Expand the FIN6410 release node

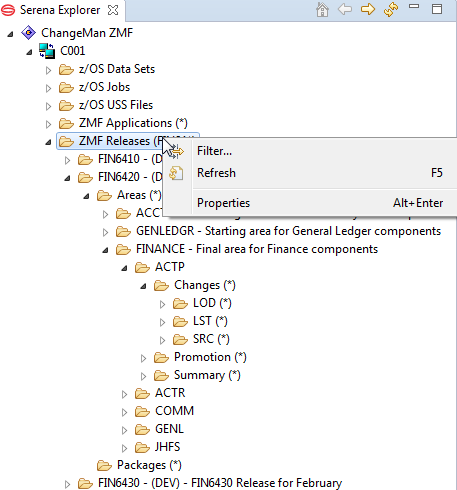(x=67, y=160)
